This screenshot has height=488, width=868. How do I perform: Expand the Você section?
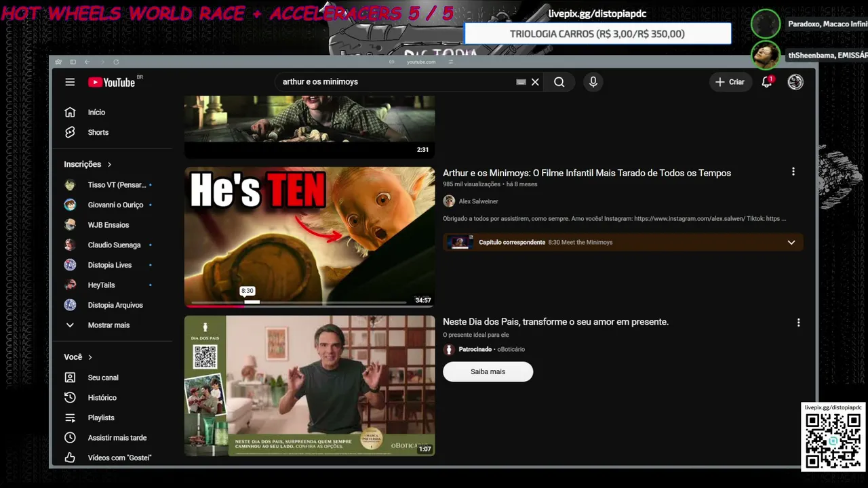coord(78,357)
